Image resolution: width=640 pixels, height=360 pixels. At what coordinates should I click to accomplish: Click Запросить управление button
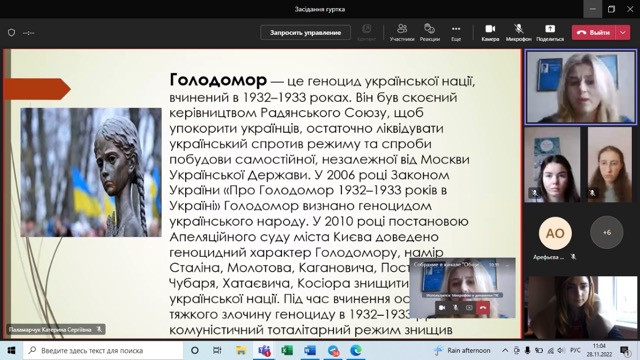305,33
